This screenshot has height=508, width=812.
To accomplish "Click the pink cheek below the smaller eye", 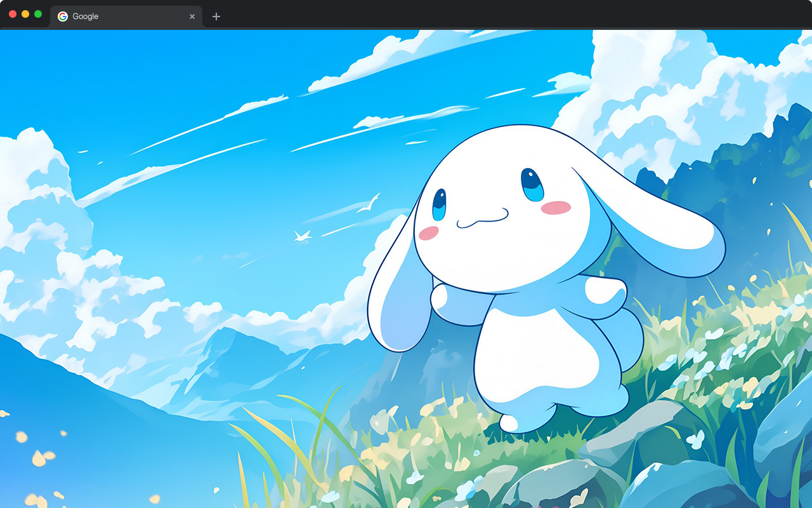I will point(429,233).
